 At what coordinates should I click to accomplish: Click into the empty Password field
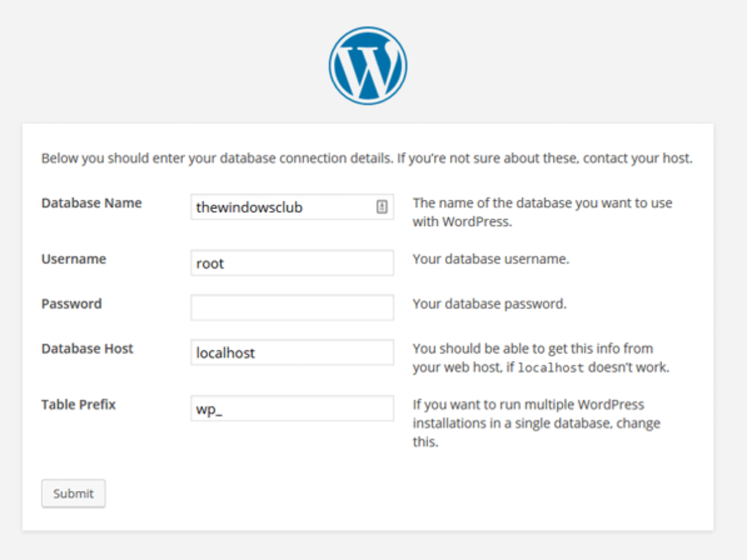[x=292, y=308]
